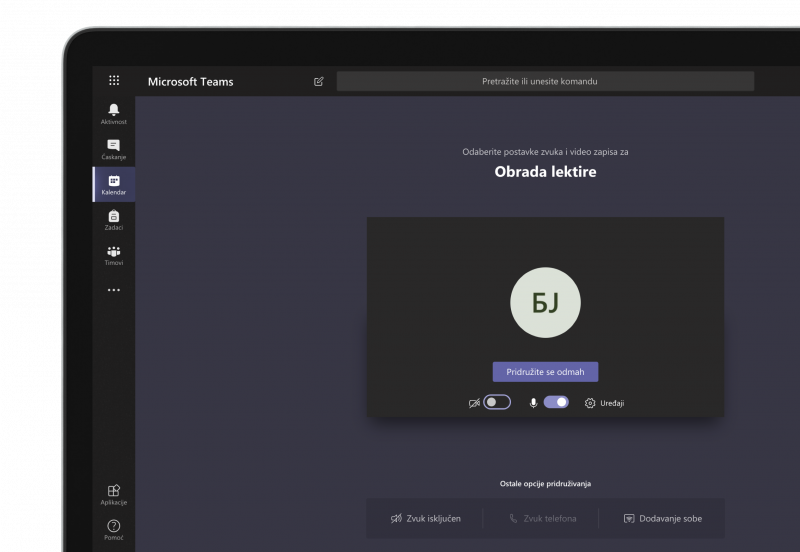Viewport: 800px width, 552px height.
Task: Show more apps via ellipsis icon
Action: pos(114,290)
